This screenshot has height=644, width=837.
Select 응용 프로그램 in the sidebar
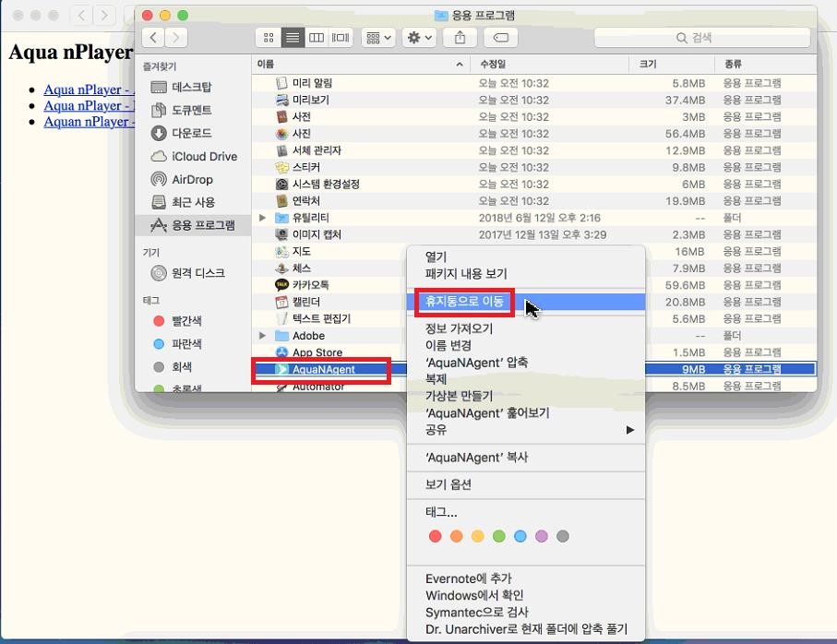(x=193, y=225)
